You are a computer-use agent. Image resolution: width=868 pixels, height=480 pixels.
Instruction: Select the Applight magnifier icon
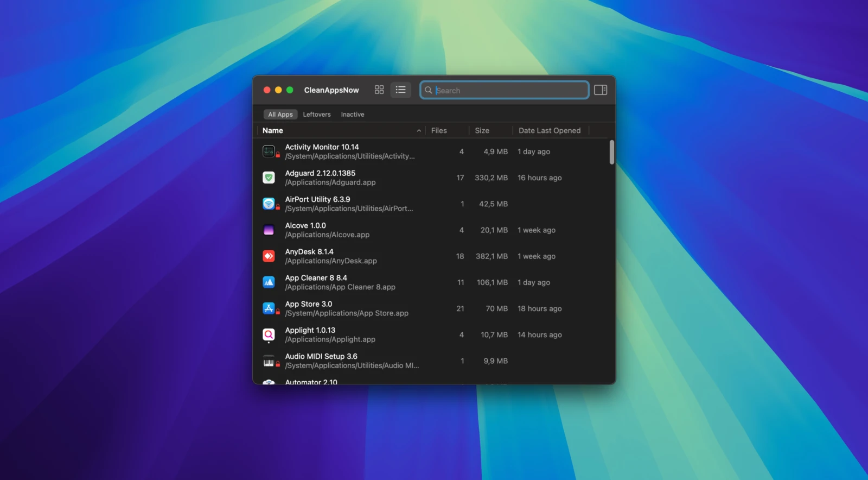pyautogui.click(x=269, y=334)
